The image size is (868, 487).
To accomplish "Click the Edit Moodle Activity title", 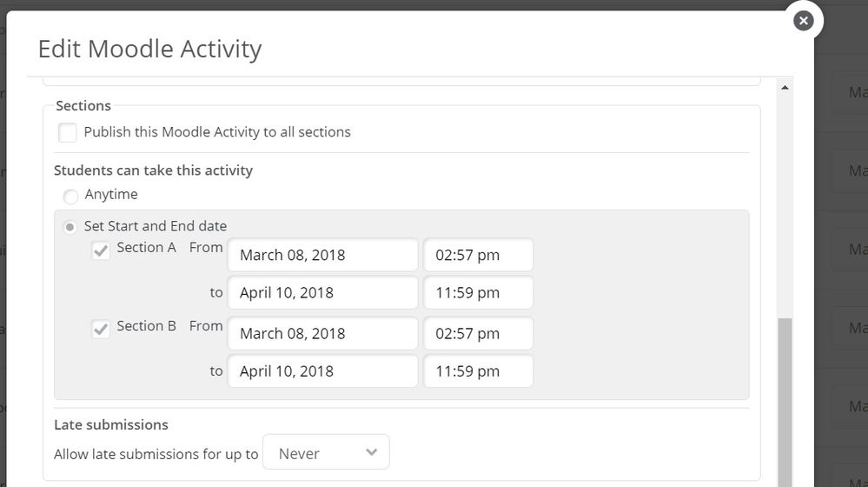I will click(x=150, y=49).
